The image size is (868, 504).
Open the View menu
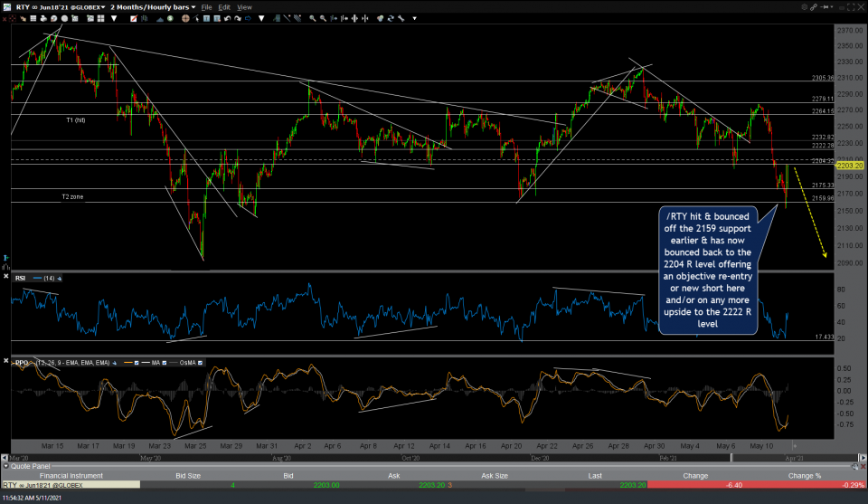pos(244,6)
